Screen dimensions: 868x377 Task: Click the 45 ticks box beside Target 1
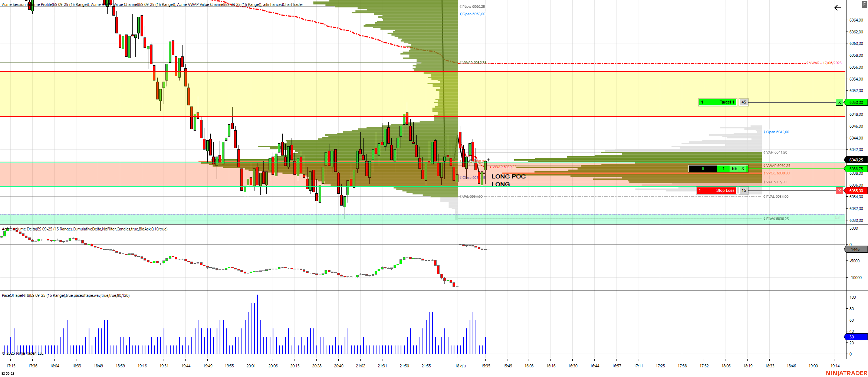(x=744, y=102)
